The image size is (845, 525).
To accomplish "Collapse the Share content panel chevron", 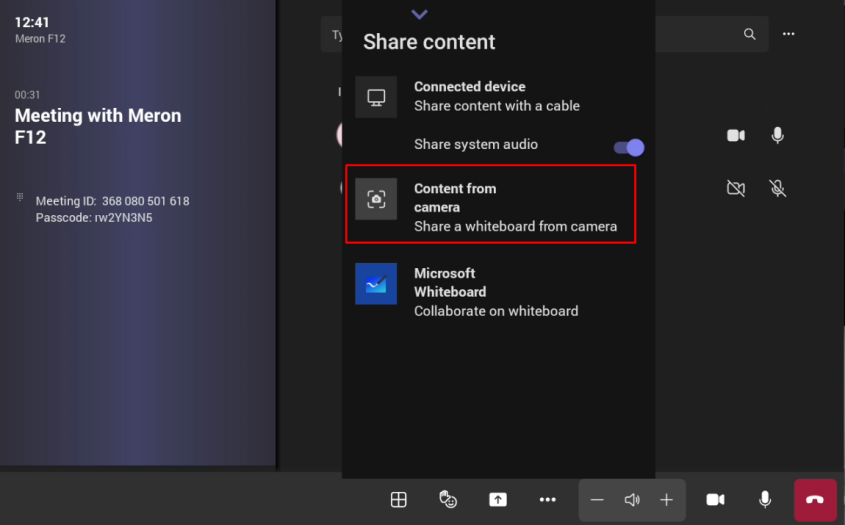I will coord(420,14).
